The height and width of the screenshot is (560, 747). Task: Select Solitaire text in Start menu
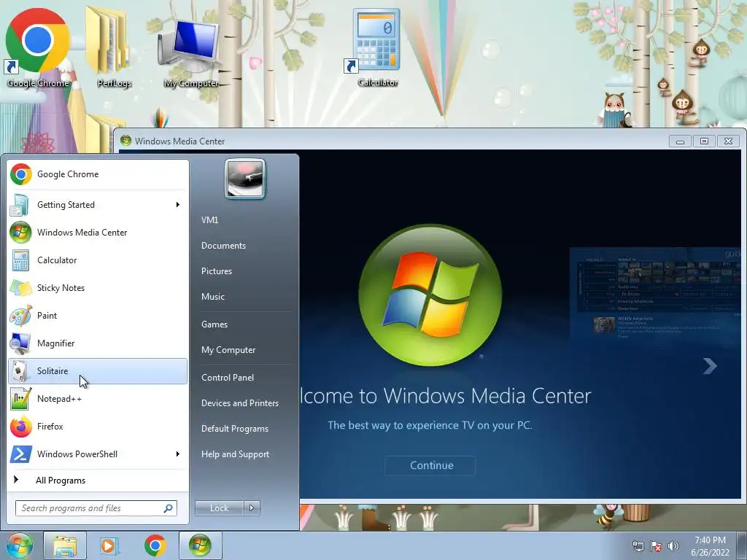click(x=53, y=371)
